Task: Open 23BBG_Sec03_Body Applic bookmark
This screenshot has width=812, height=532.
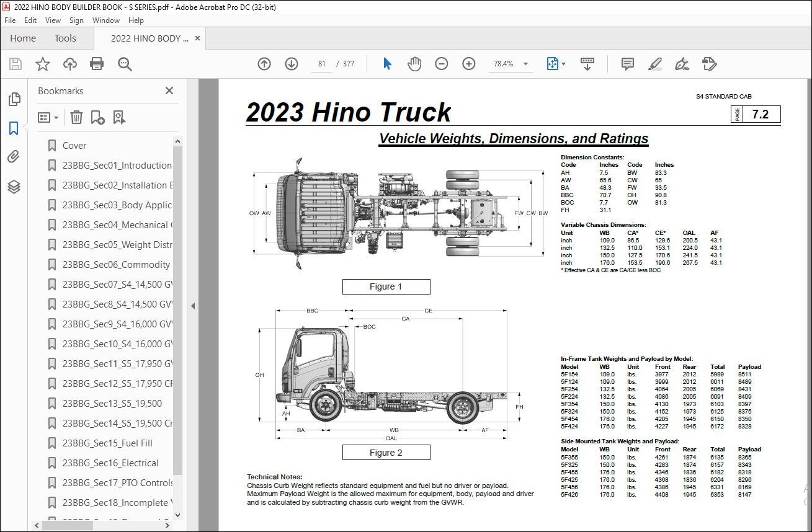Action: 117,205
